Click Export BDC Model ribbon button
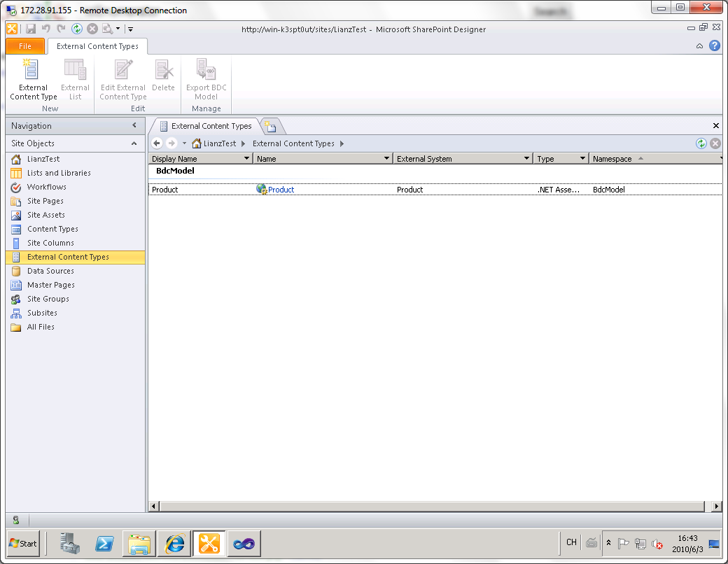 206,79
